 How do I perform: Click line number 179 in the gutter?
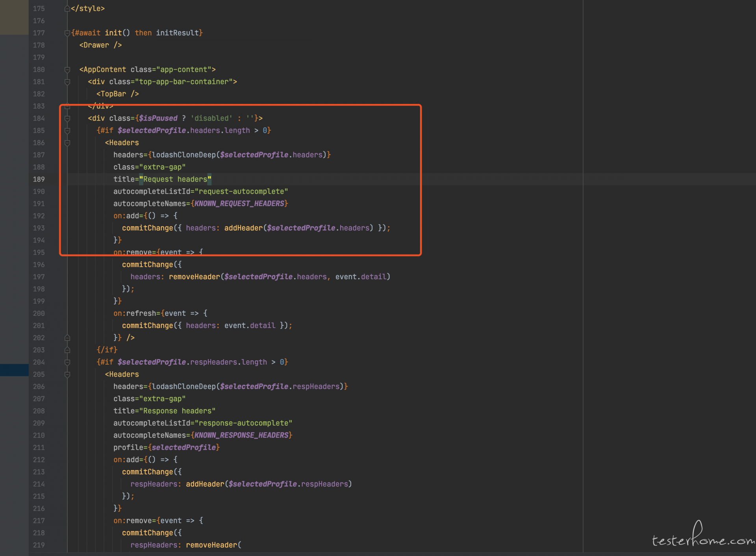pos(39,57)
